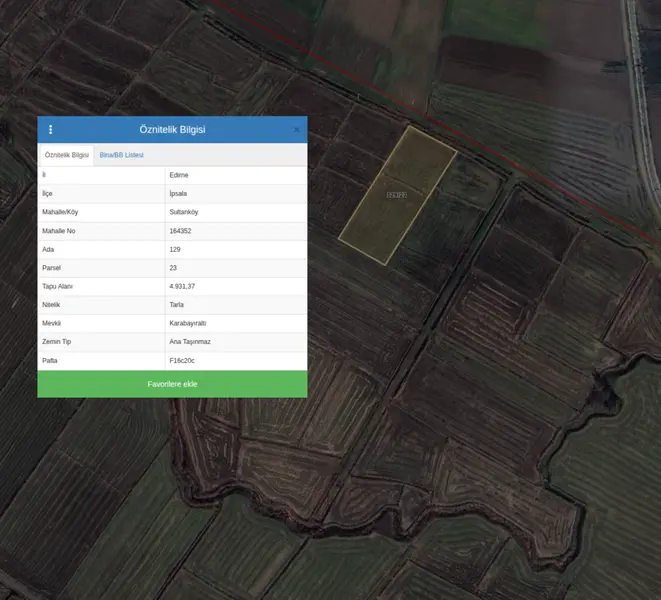Click the Mahalle No row label
661x600 pixels.
(x=59, y=231)
